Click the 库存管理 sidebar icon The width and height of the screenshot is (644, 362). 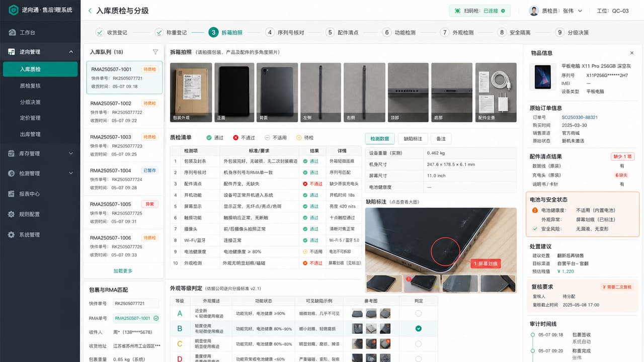(12, 153)
